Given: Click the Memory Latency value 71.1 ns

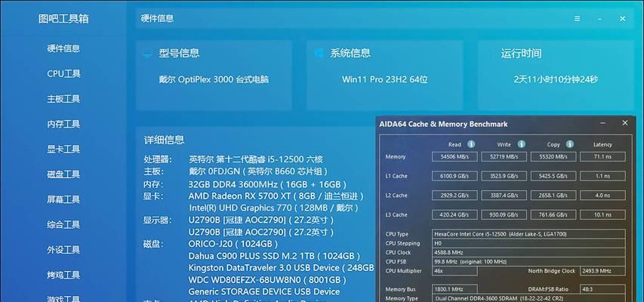Looking at the screenshot, I should pos(602,156).
